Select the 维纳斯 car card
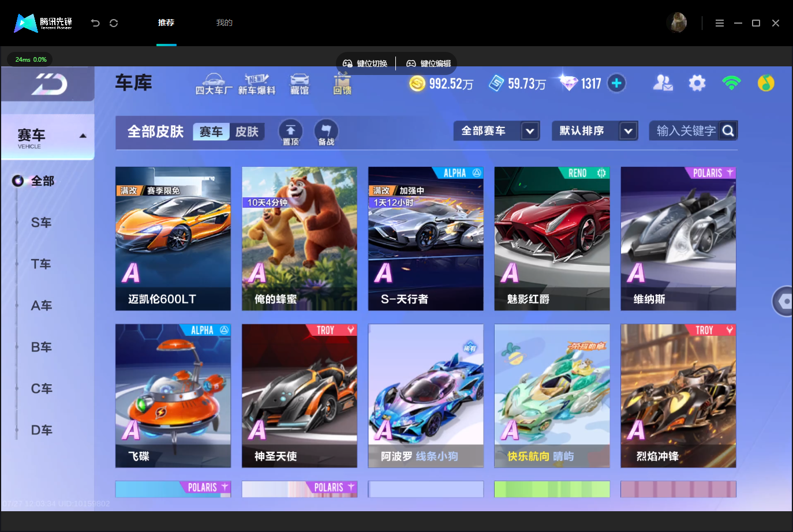The image size is (793, 532). (679, 239)
